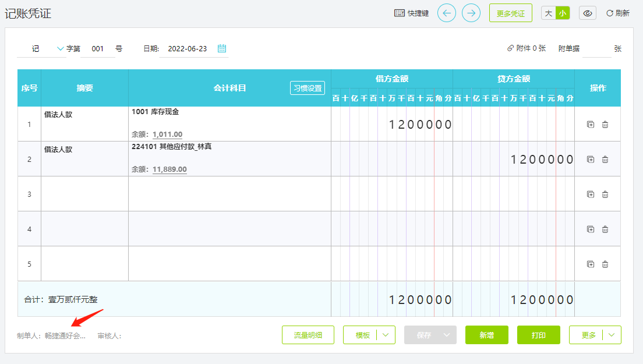Switch font size to 大
Screen dimensions: 643x364
pyautogui.click(x=549, y=13)
